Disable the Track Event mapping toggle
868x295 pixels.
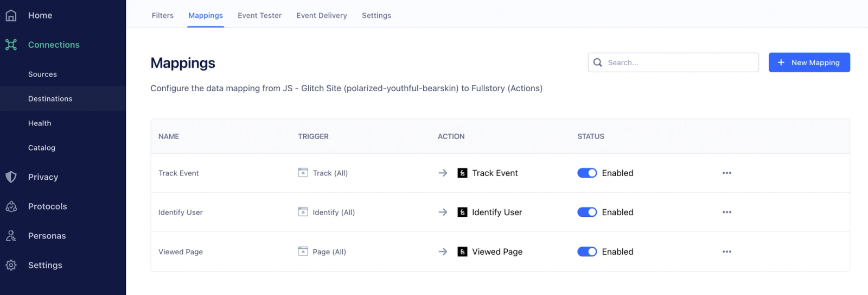587,173
